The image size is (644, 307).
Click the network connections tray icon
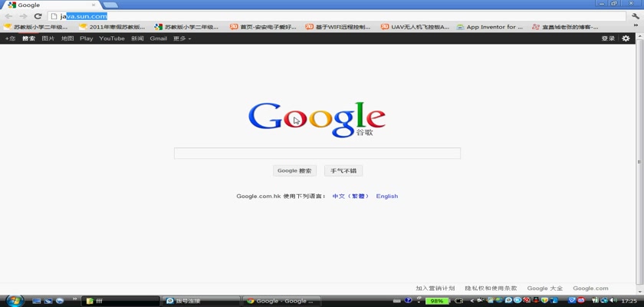coord(604,300)
